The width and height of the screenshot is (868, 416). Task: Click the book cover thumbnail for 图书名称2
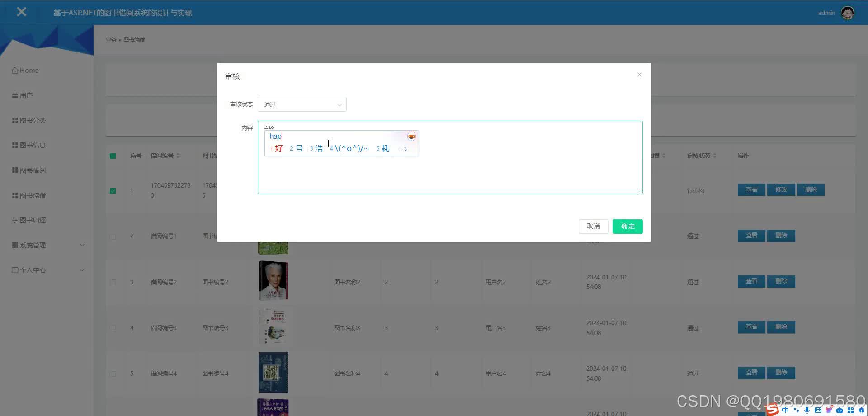[273, 281]
